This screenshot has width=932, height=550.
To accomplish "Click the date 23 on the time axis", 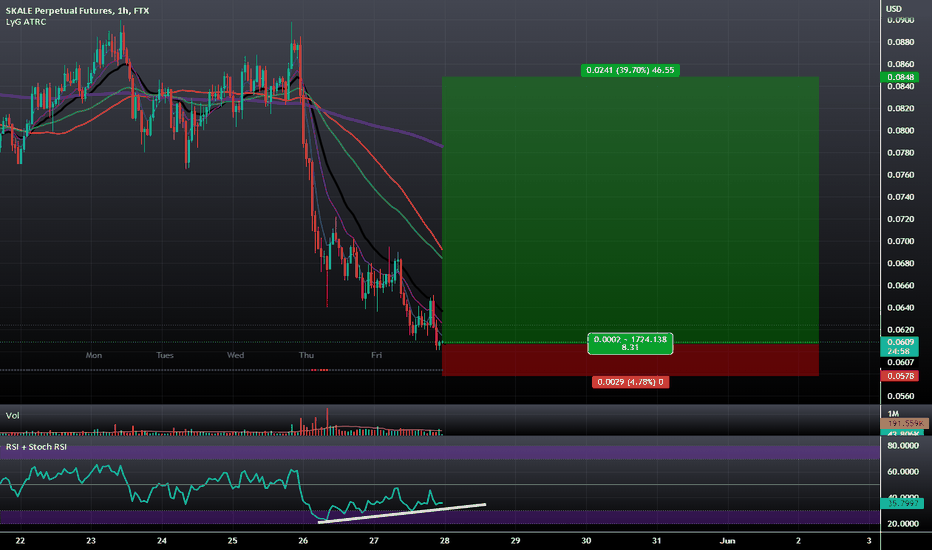I will [x=91, y=540].
